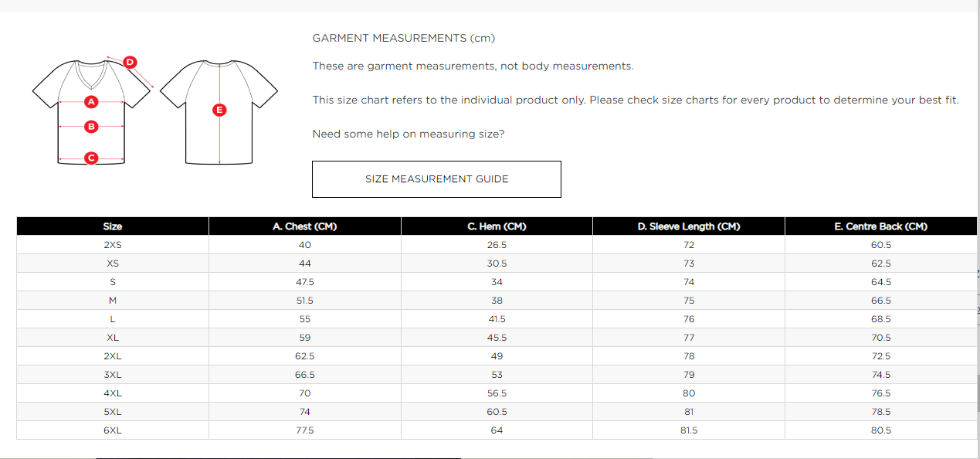Click the C. Hem (CM) column header
Screen dimensions: 980x459
click(497, 226)
